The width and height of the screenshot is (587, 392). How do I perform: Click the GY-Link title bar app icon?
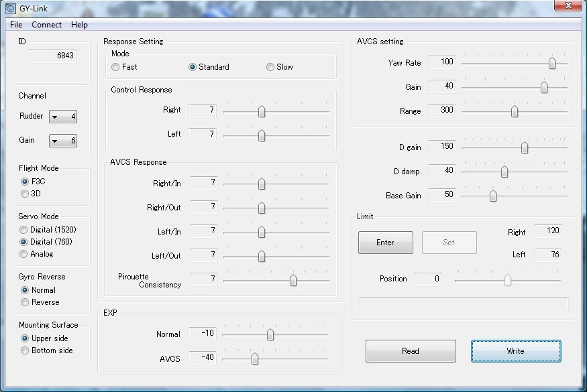tap(9, 7)
